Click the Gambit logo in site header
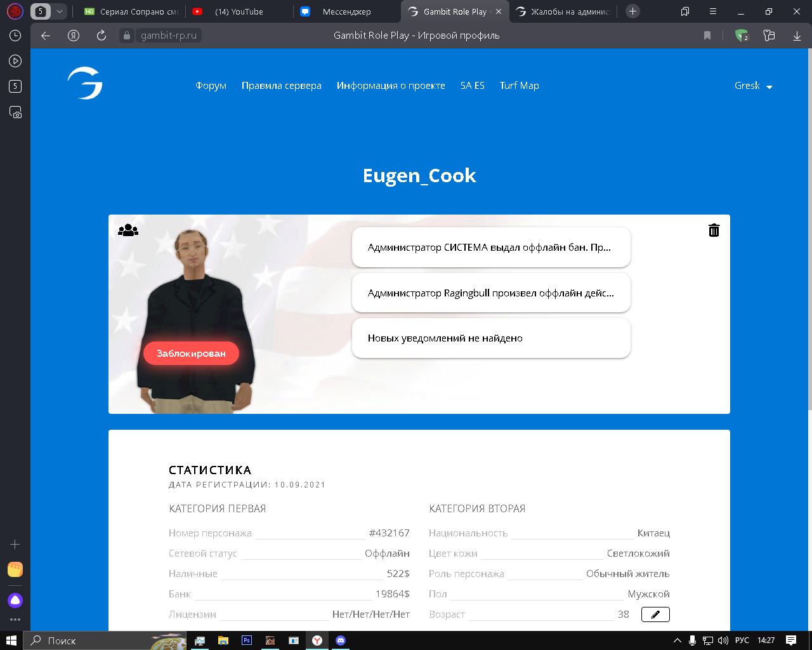The width and height of the screenshot is (812, 650). pyautogui.click(x=85, y=83)
